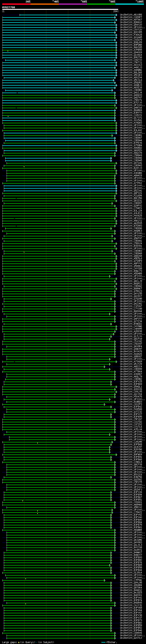
Task: Click the white query ruler bar
Action: click(x=60, y=10)
